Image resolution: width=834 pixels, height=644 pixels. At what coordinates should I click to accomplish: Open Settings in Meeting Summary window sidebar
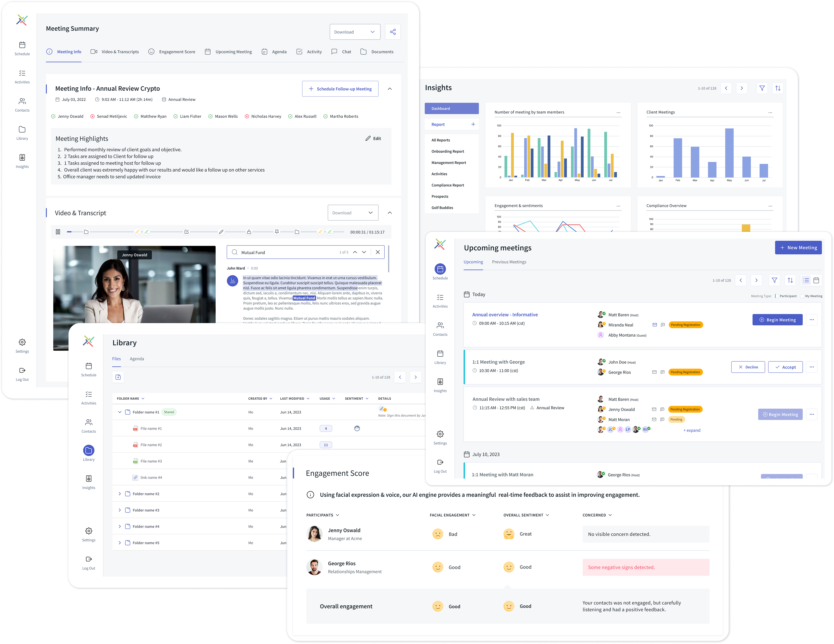tap(22, 346)
